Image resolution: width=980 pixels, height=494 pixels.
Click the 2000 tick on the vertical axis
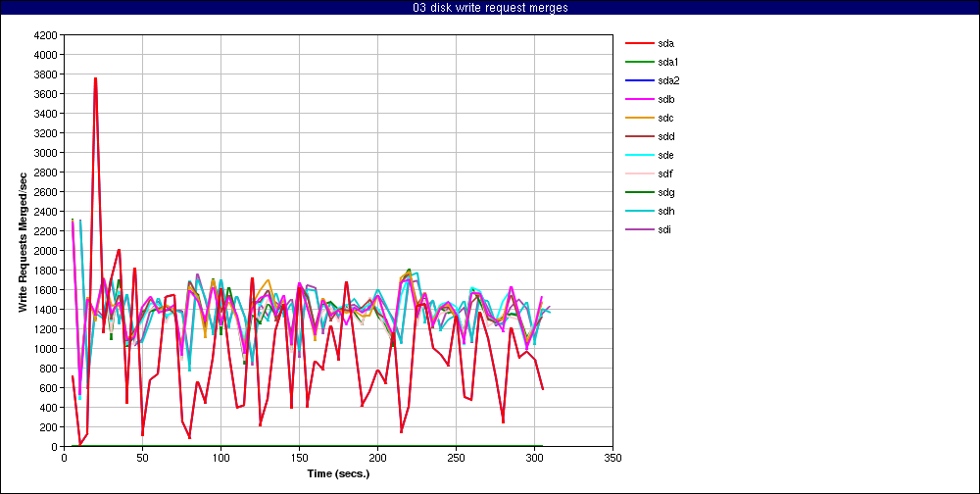click(47, 251)
